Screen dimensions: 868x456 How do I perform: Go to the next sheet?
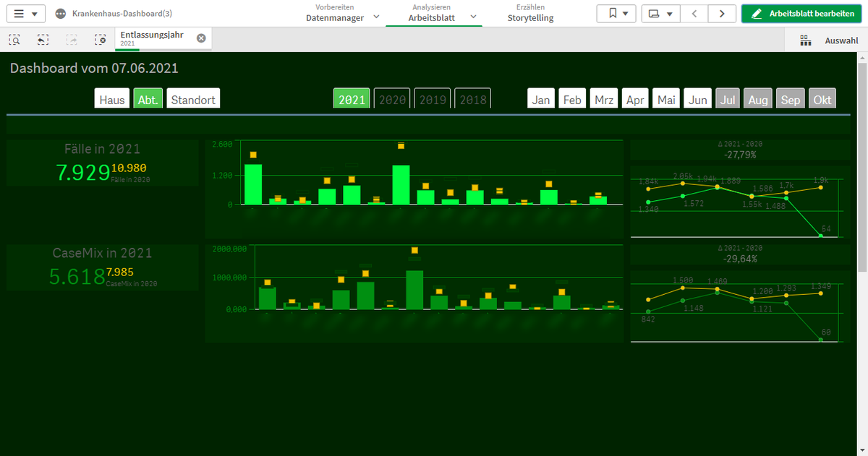(x=721, y=14)
